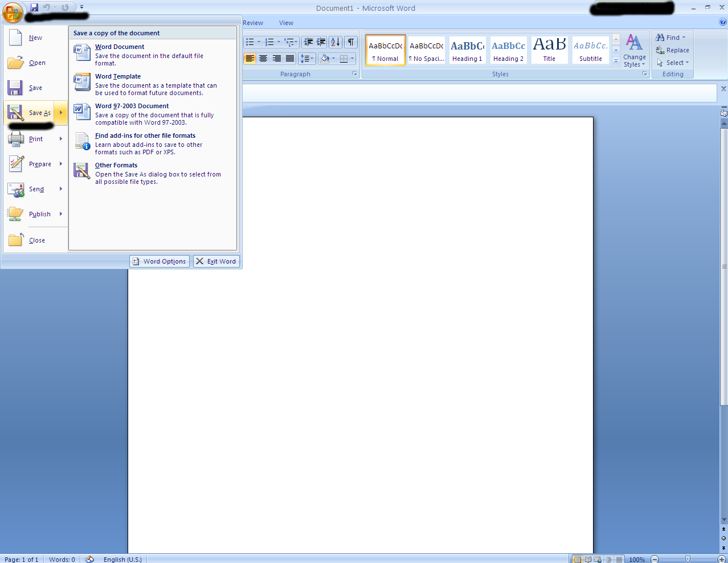
Task: Open the Paragraph dialog launcher
Action: (355, 74)
